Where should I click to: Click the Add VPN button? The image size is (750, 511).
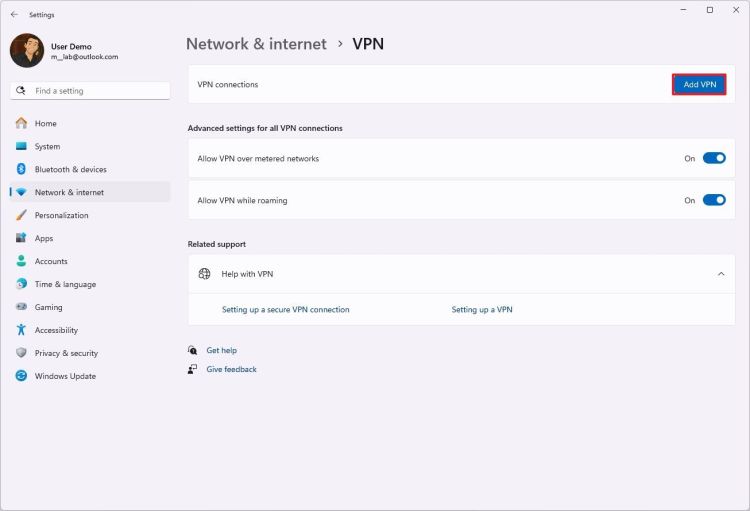pyautogui.click(x=699, y=85)
